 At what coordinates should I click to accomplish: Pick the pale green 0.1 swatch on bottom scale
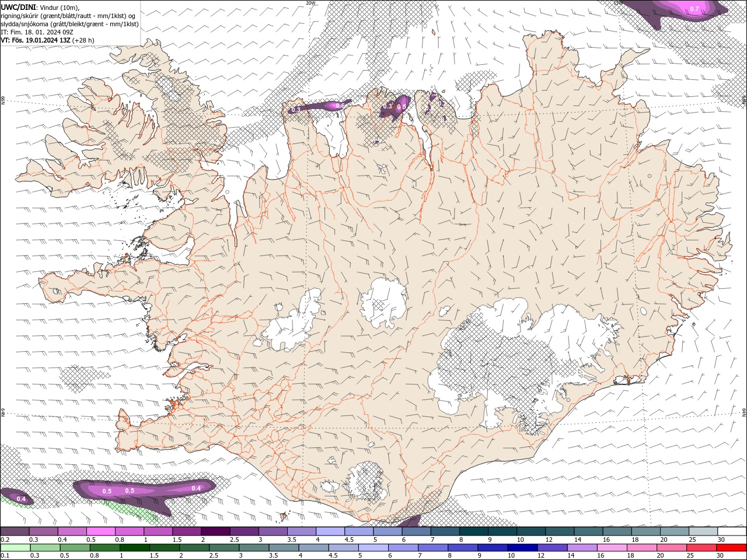click(15, 548)
